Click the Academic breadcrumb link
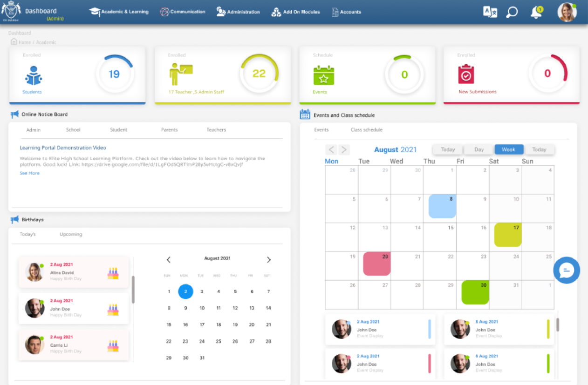The width and height of the screenshot is (588, 385). tap(46, 42)
